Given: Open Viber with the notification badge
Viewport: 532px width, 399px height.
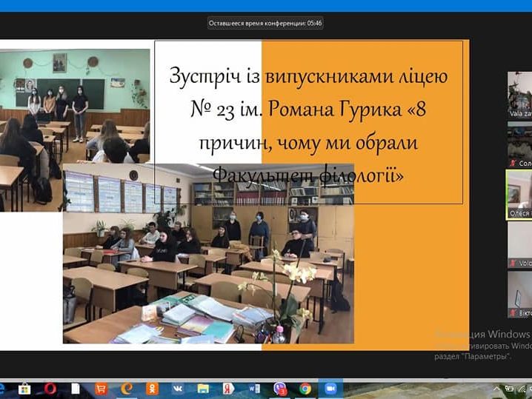Looking at the screenshot, I should point(280,389).
